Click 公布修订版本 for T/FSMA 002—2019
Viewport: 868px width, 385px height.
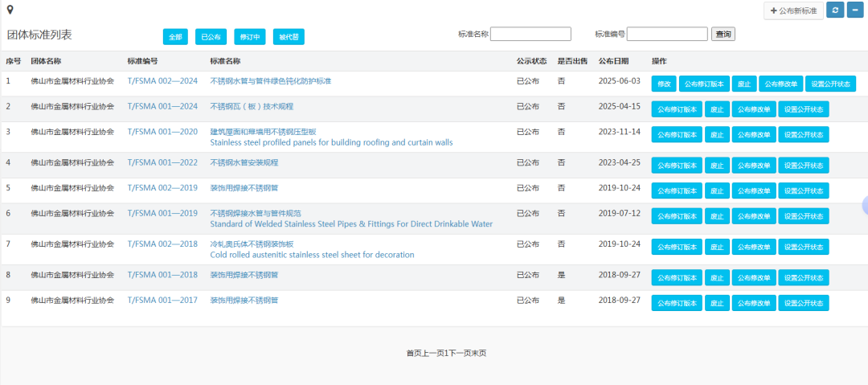[677, 190]
